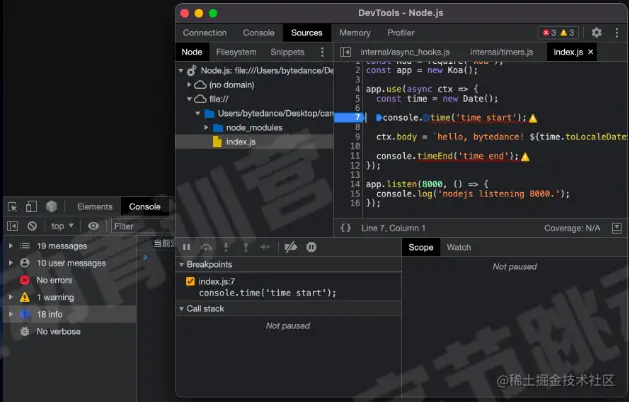Open the Memory tab

tap(355, 32)
